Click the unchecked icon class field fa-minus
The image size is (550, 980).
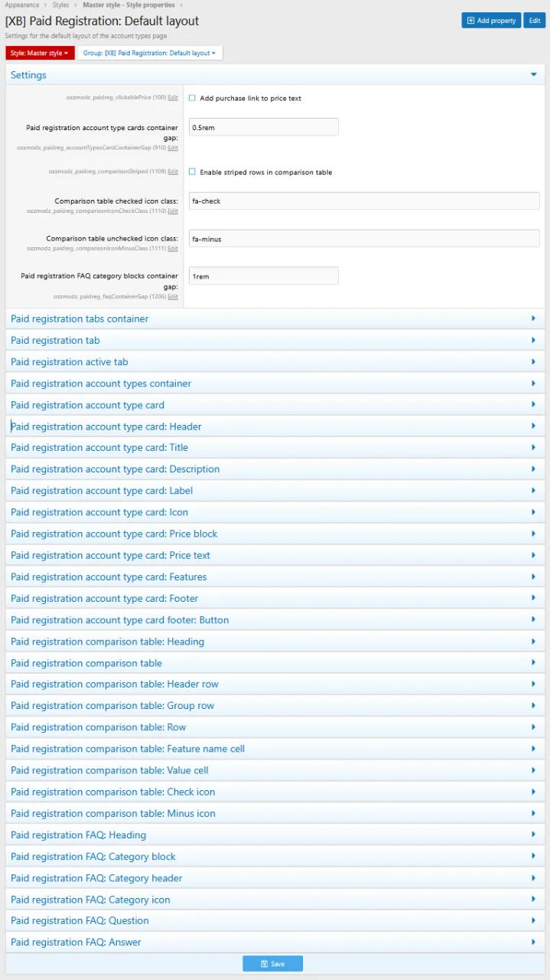tap(364, 239)
